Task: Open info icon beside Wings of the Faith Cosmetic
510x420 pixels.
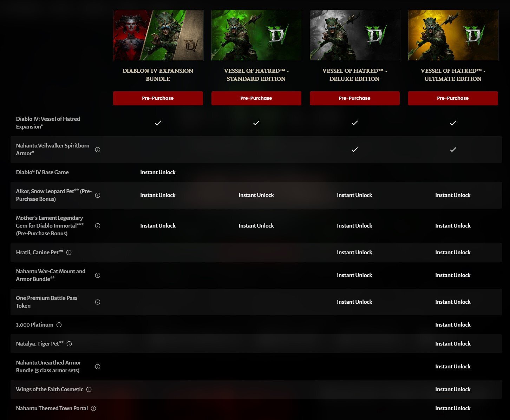Action: [89, 389]
